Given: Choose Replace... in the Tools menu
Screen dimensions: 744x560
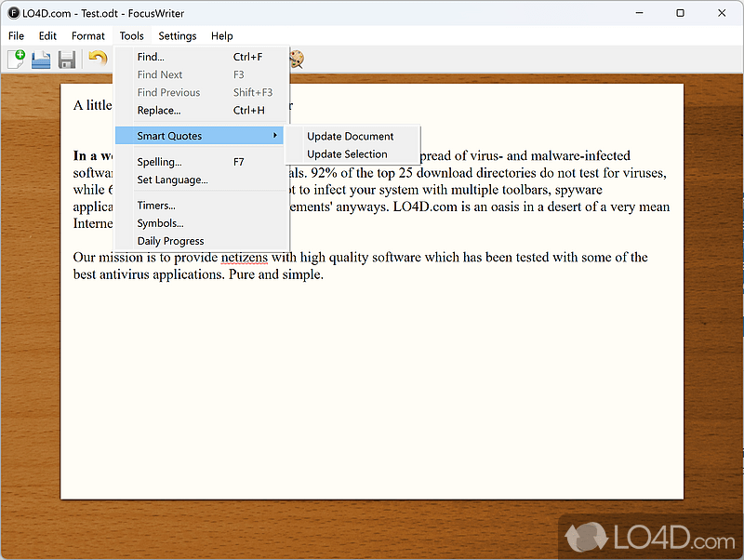Looking at the screenshot, I should tap(157, 110).
